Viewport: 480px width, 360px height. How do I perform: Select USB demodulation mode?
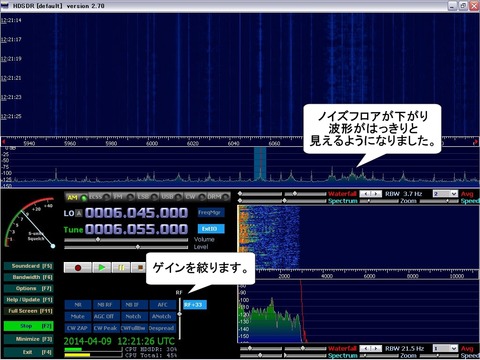pyautogui.click(x=171, y=197)
